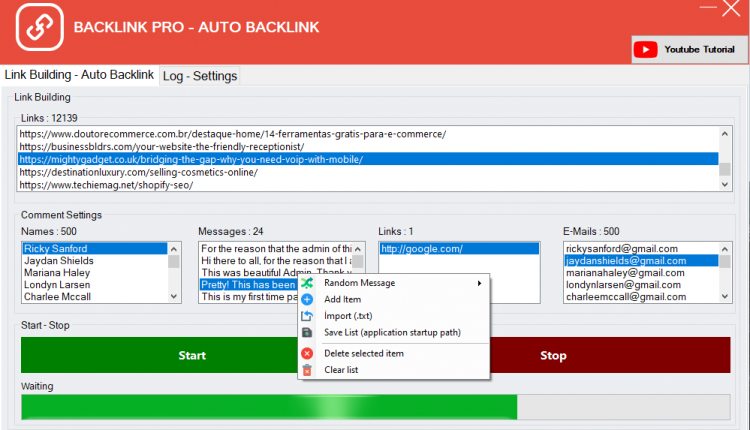Click the red YouTube play icon
The width and height of the screenshot is (750, 430).
click(645, 50)
